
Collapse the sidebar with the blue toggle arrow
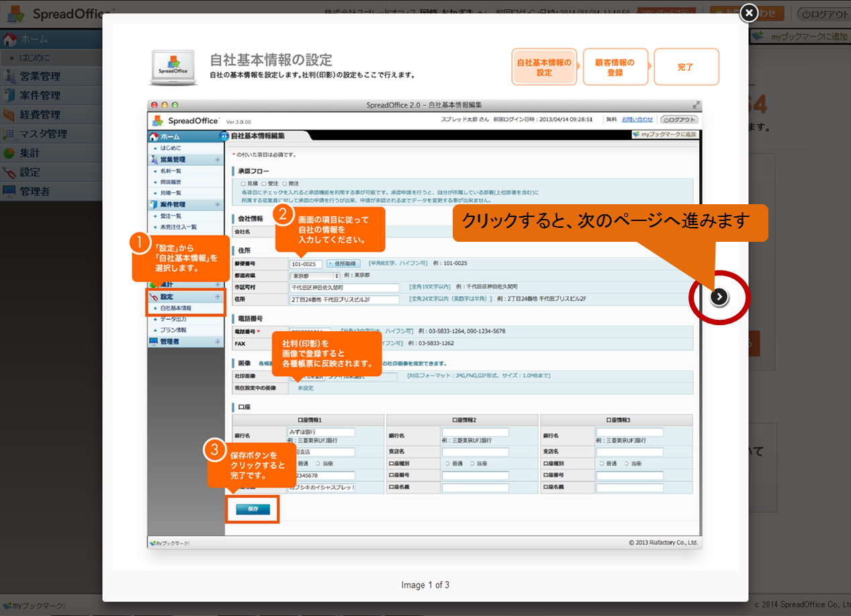coord(224,136)
